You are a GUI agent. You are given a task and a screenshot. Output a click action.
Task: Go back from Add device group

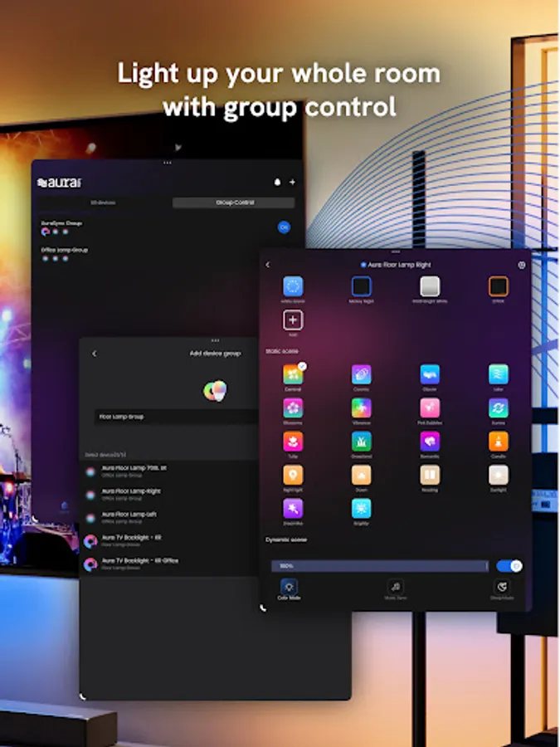click(95, 354)
